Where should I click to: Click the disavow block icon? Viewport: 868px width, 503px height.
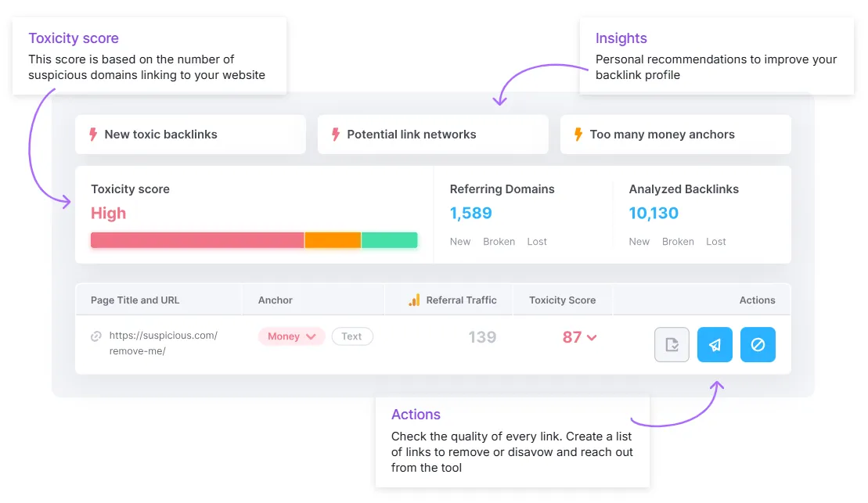pyautogui.click(x=758, y=344)
